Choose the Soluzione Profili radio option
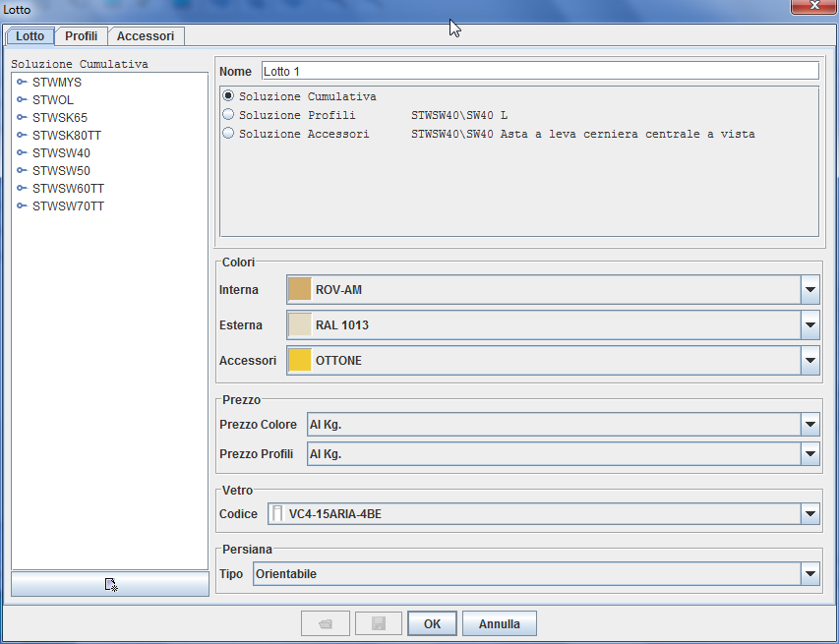Screen dimensions: 839x644 pyautogui.click(x=228, y=115)
